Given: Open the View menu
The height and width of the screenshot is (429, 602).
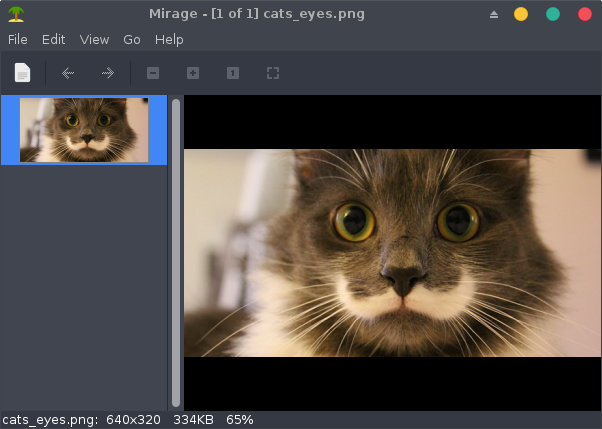Looking at the screenshot, I should 94,40.
